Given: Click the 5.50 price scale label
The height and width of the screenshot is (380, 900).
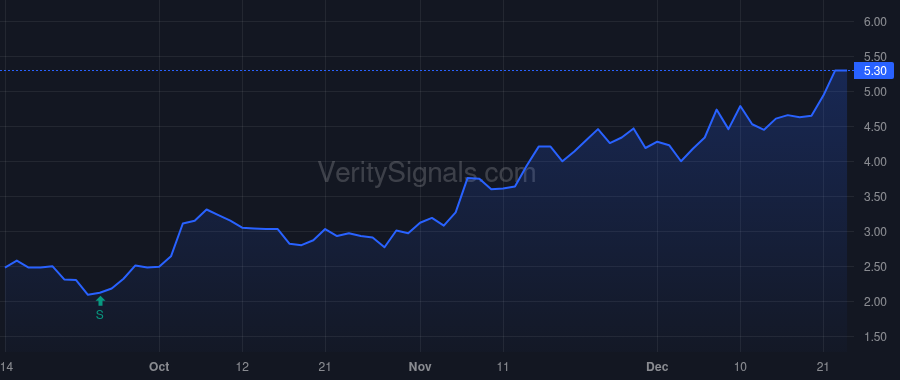Looking at the screenshot, I should click(x=875, y=57).
